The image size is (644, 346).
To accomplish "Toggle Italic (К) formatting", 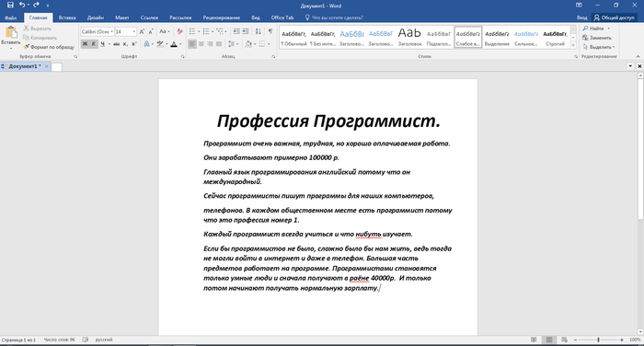I will point(94,44).
